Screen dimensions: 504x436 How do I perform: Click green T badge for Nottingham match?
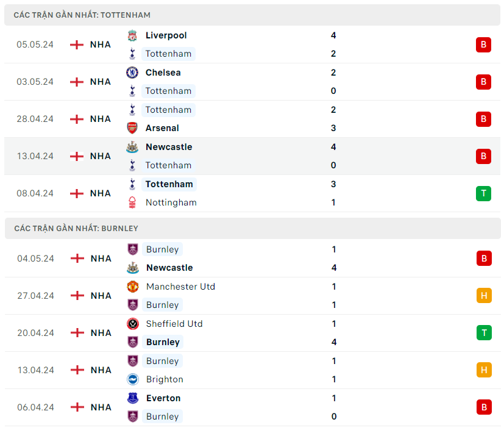click(483, 193)
